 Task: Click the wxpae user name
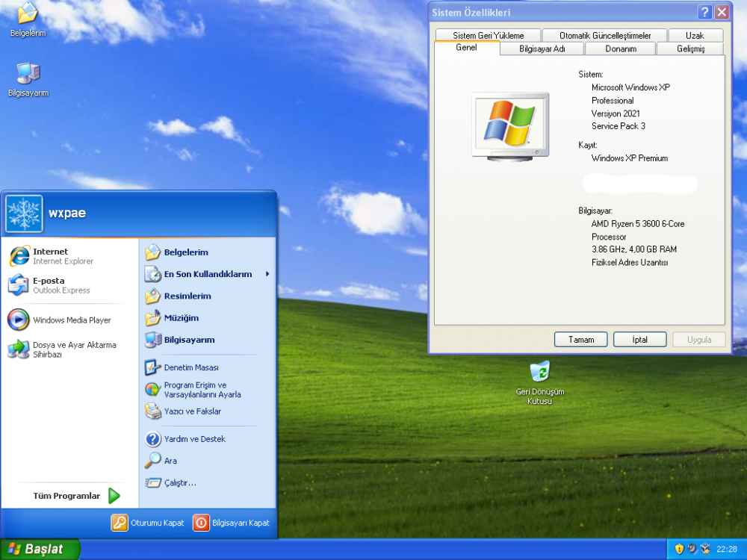[67, 213]
